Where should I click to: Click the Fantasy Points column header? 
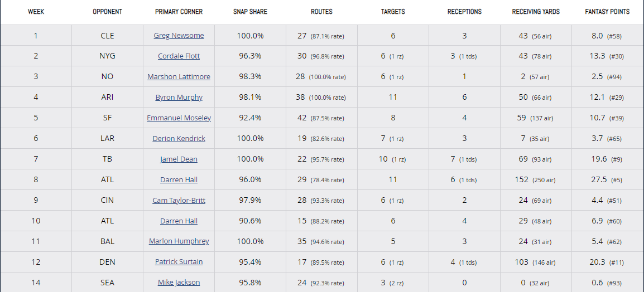[607, 12]
